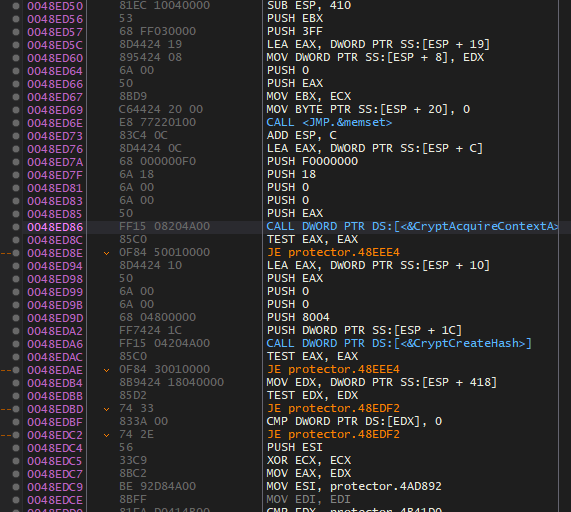Click JE protector.48EDF2 at 0048EDBD

click(x=333, y=409)
